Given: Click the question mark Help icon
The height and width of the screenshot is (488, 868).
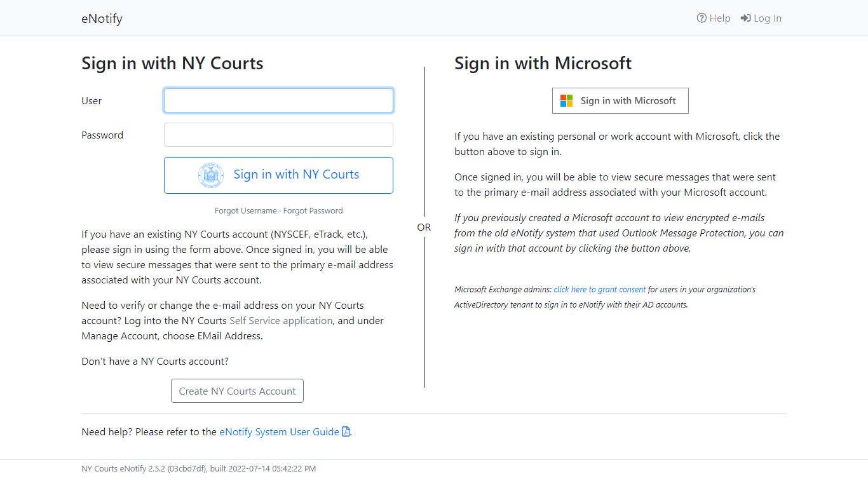Looking at the screenshot, I should click(x=702, y=18).
